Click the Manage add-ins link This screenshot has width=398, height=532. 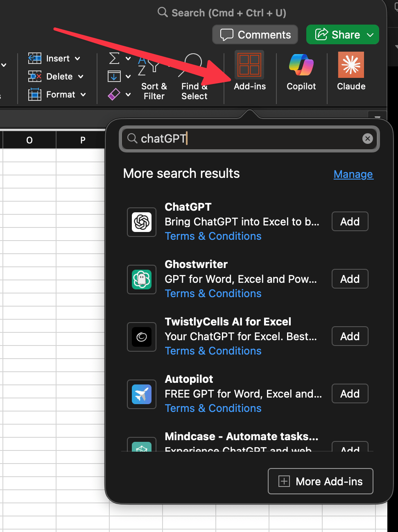coord(353,174)
